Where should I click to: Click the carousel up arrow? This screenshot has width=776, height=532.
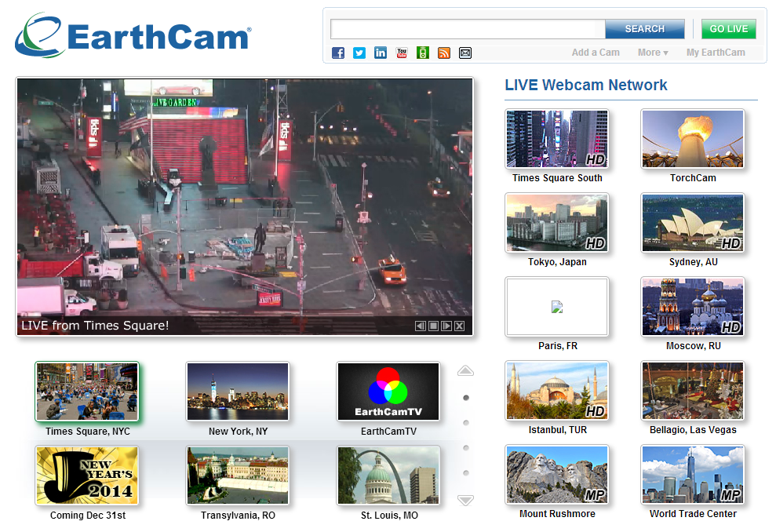point(466,370)
